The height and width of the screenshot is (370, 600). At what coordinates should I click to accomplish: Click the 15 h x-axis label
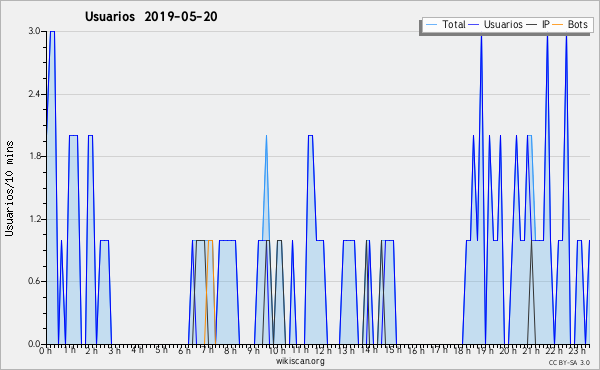[393, 350]
